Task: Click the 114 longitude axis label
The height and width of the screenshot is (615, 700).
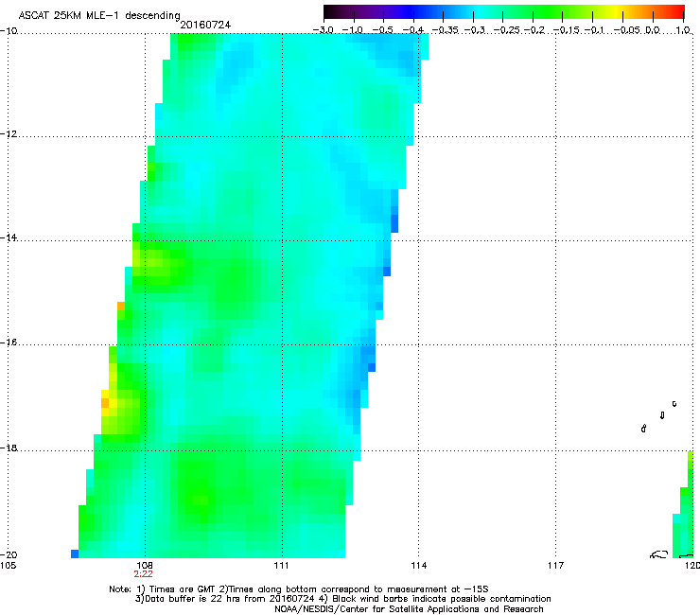Action: tap(419, 566)
